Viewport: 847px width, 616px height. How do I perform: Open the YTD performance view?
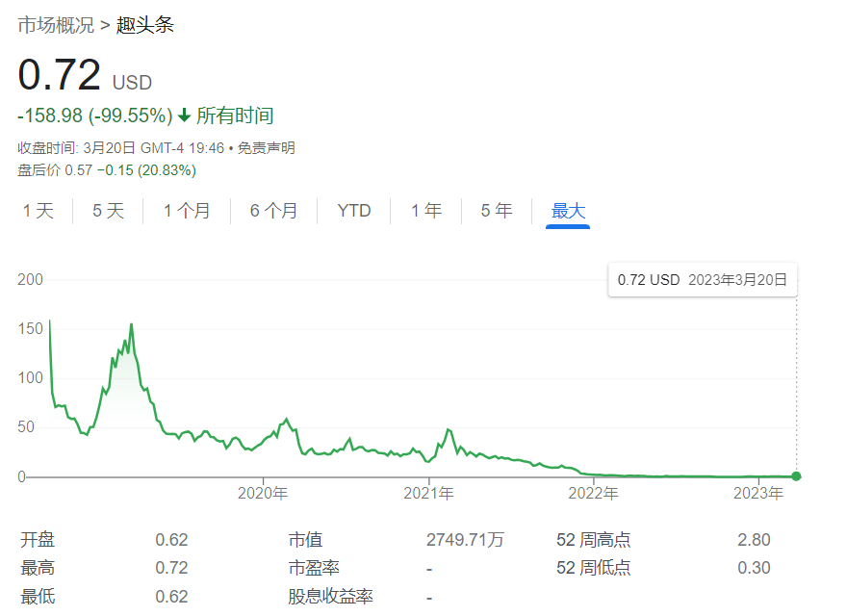(x=353, y=210)
